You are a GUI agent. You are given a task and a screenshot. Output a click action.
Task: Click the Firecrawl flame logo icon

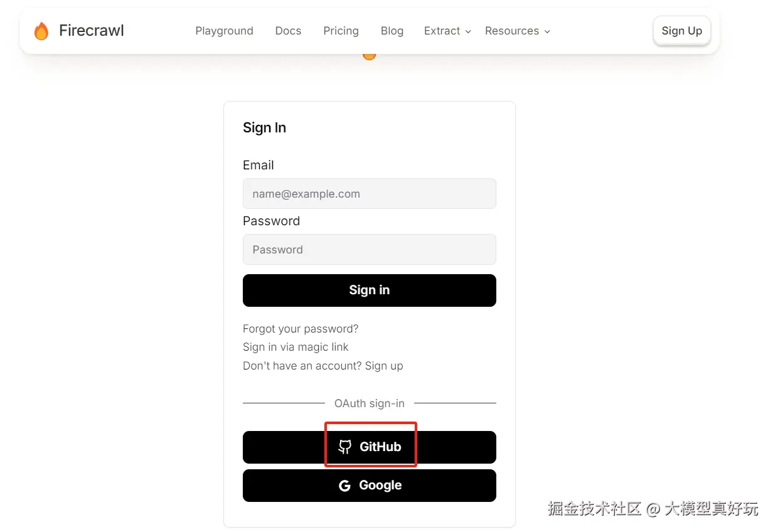click(x=41, y=31)
